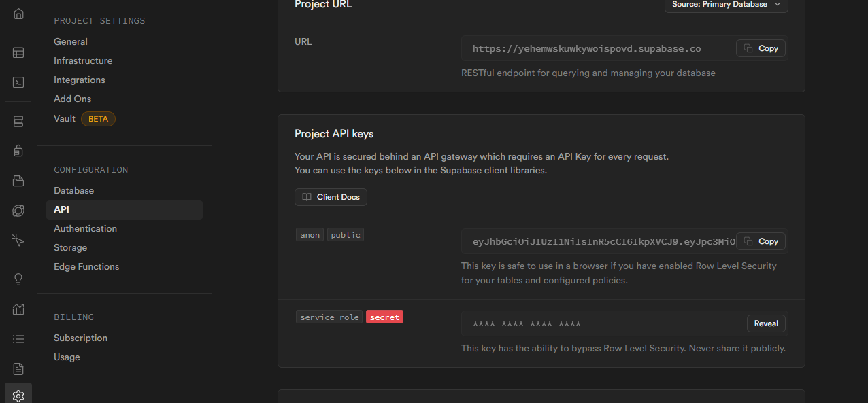Select Infrastructure settings
This screenshot has height=403, width=868.
(83, 60)
